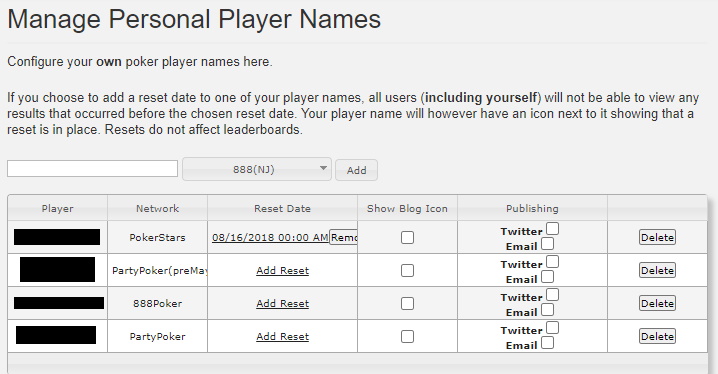Click Add Reset in PartyPoker(preMay) row

point(283,271)
